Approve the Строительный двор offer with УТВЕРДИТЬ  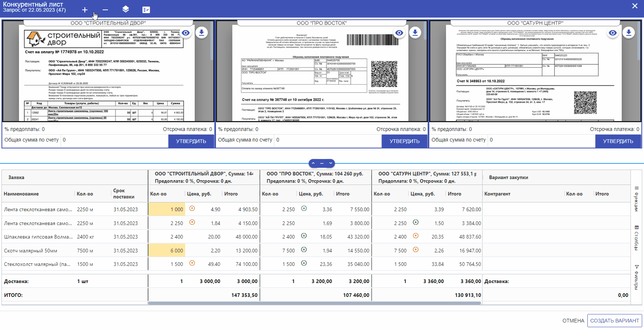pos(191,141)
